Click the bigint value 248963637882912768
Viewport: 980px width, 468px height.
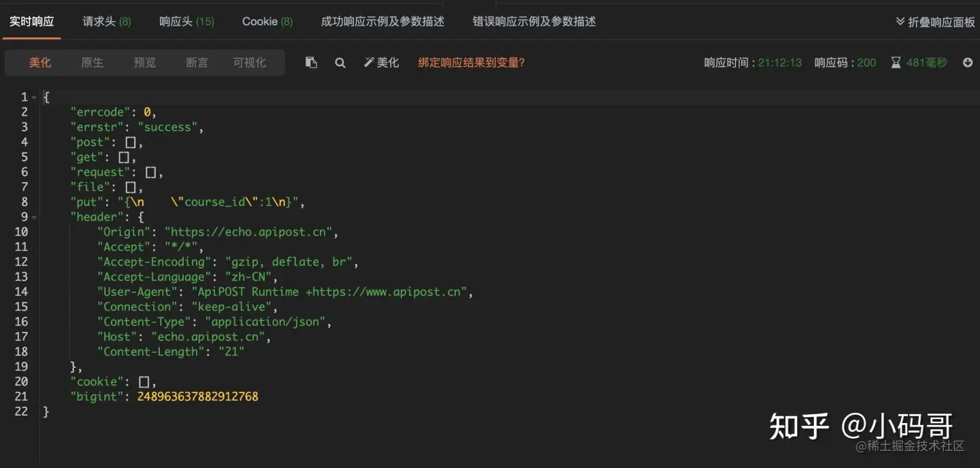(197, 397)
